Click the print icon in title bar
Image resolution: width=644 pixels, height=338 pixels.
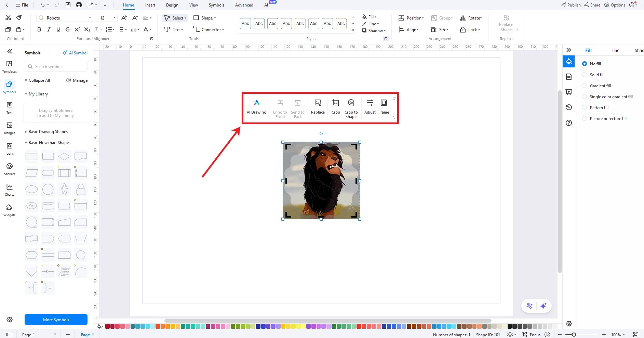[x=79, y=5]
